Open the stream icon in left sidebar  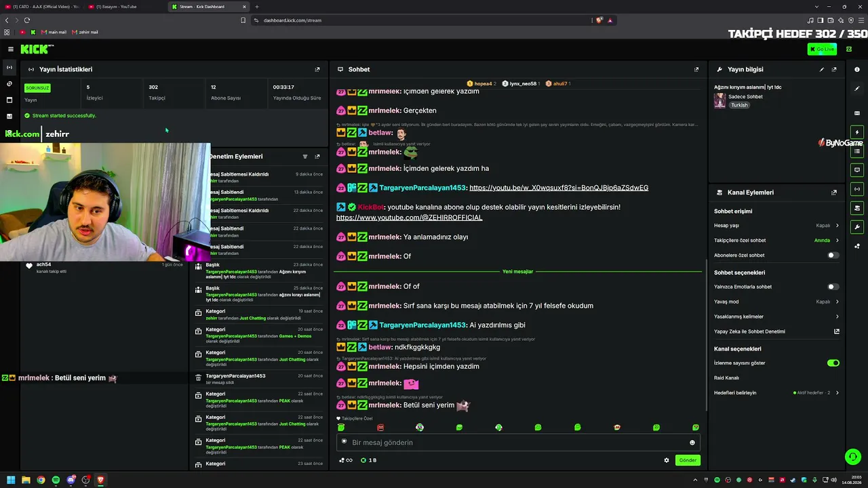click(x=9, y=67)
